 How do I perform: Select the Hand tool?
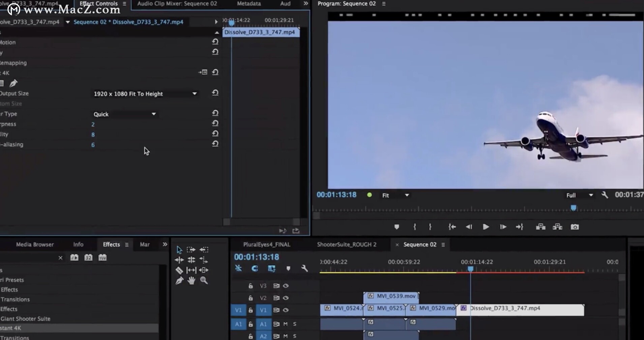point(191,280)
